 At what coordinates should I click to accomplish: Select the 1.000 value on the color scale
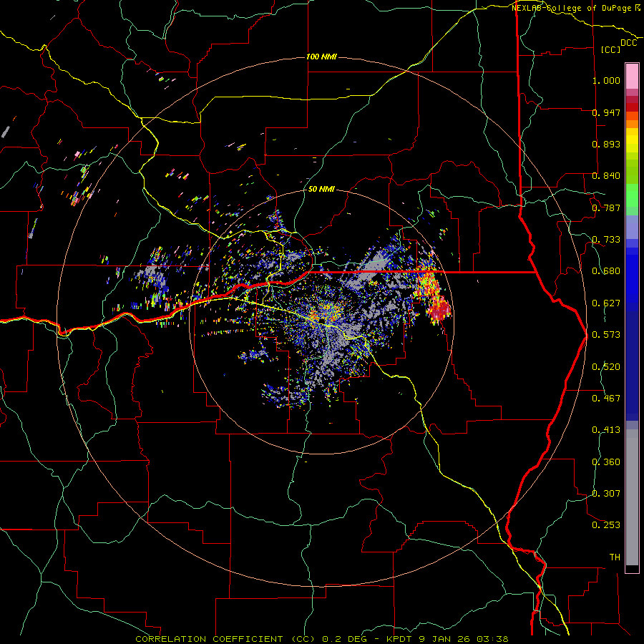(x=606, y=80)
